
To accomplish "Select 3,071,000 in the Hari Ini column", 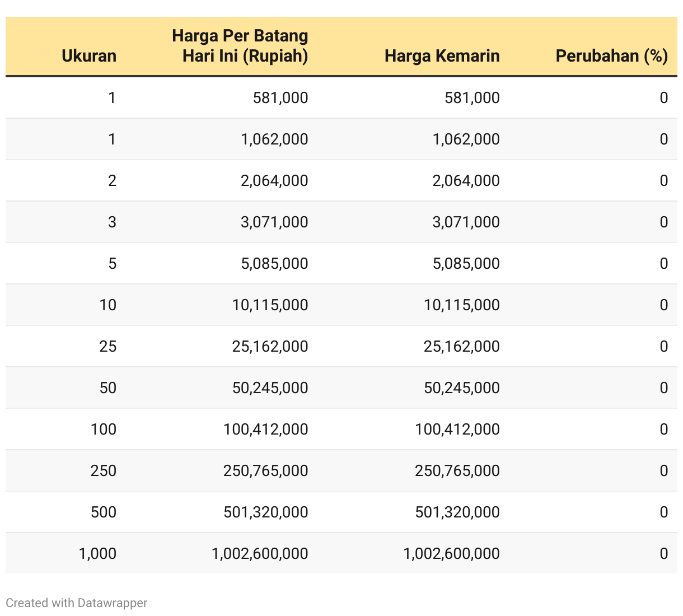I will [274, 222].
